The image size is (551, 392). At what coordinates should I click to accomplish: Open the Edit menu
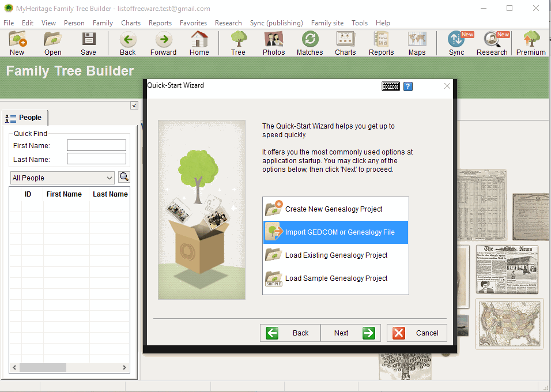(x=28, y=23)
